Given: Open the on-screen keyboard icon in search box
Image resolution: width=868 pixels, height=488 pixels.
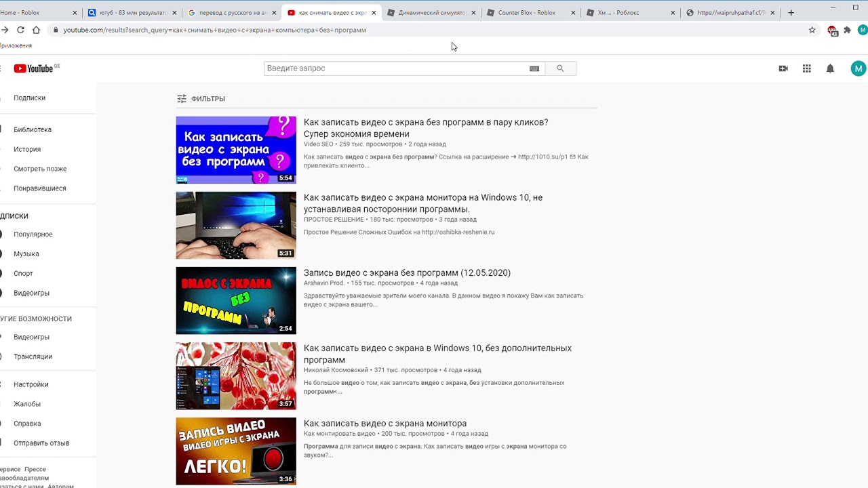Looking at the screenshot, I should point(534,68).
